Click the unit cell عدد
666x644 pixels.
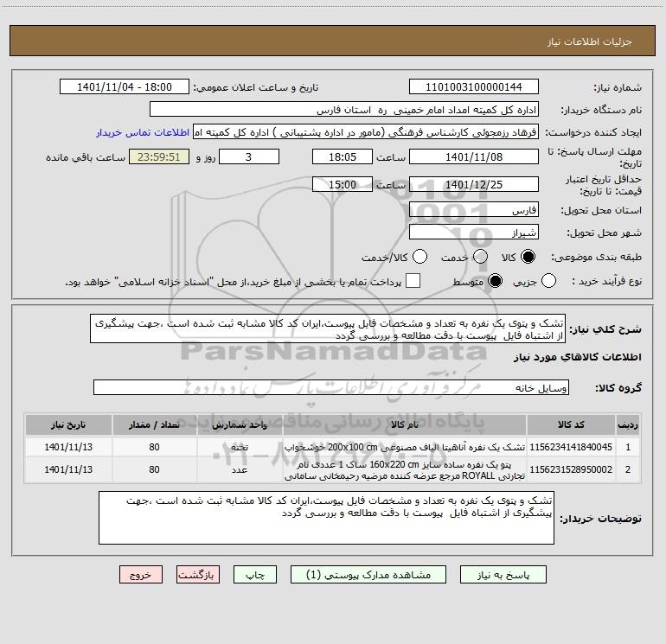click(x=240, y=469)
